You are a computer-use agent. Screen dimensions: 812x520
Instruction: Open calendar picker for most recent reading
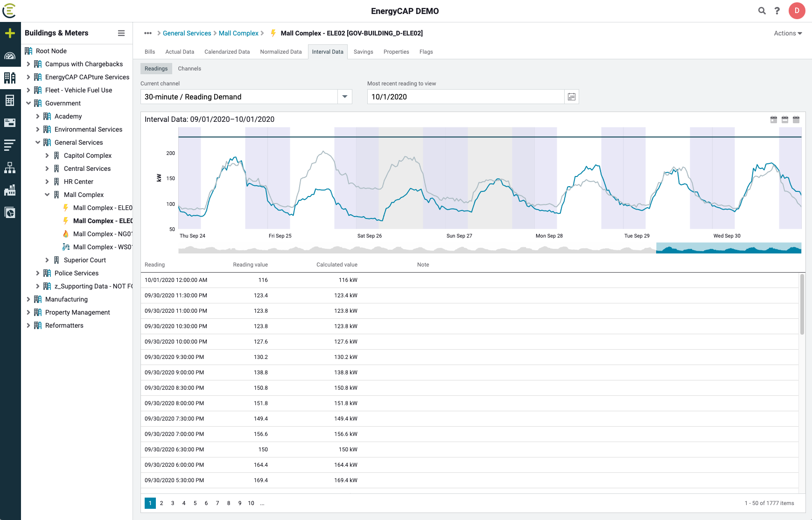click(x=572, y=97)
